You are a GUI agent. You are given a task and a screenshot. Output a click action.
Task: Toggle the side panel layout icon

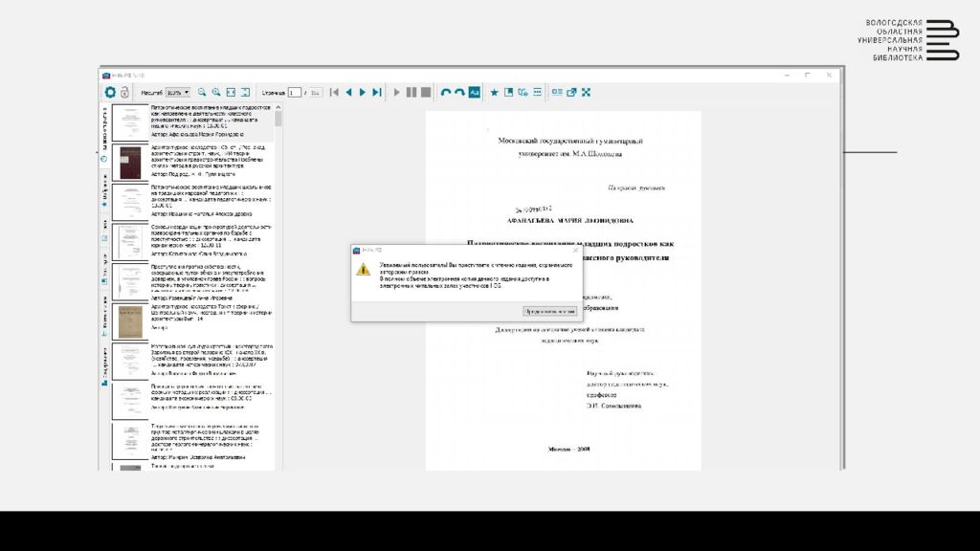pyautogui.click(x=557, y=93)
